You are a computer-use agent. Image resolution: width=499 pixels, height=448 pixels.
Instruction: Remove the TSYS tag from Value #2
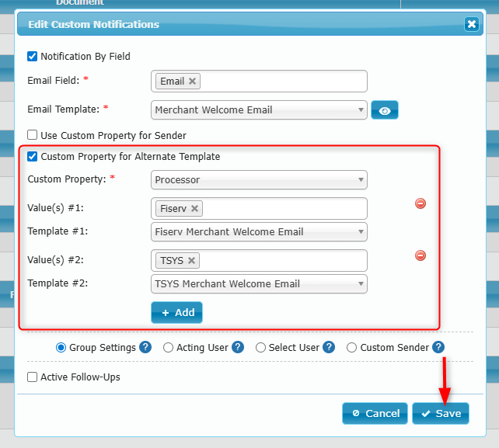tap(192, 261)
